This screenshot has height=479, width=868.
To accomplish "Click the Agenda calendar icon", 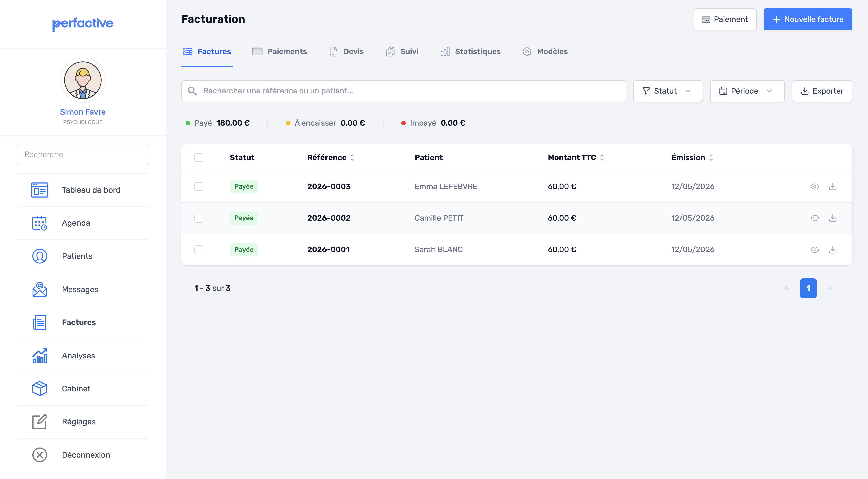I will 40,223.
